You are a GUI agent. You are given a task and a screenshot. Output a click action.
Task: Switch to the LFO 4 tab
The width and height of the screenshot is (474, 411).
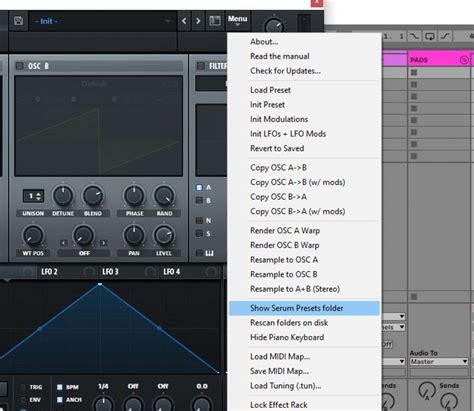tap(172, 272)
